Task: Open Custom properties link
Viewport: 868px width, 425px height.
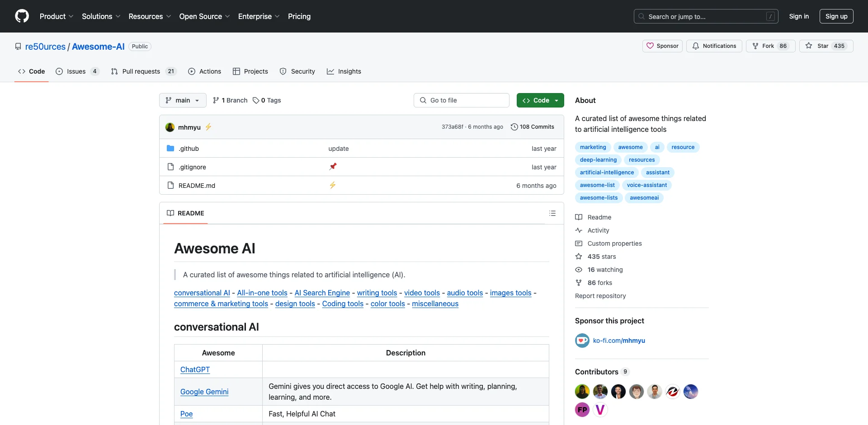Action: click(x=609, y=243)
